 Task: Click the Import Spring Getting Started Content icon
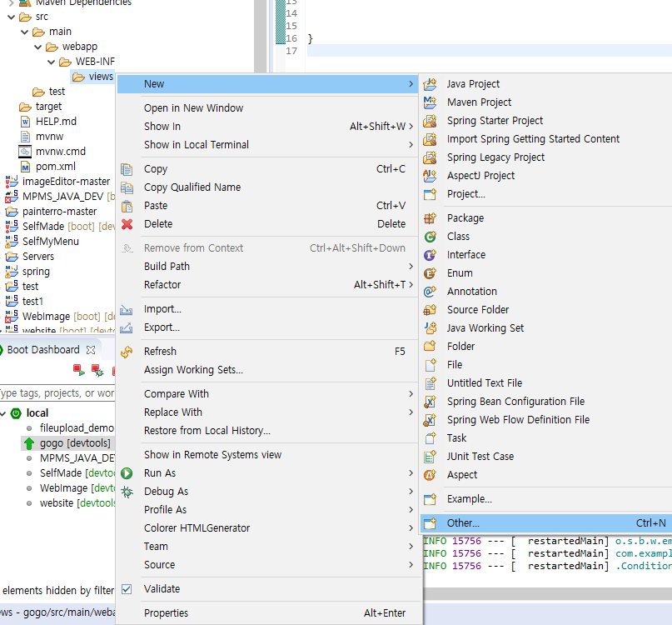[430, 139]
